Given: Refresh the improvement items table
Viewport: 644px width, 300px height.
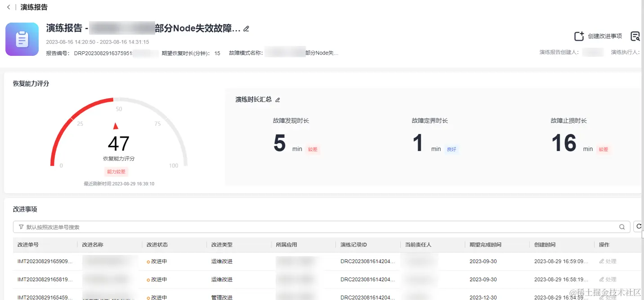Looking at the screenshot, I should [x=638, y=227].
